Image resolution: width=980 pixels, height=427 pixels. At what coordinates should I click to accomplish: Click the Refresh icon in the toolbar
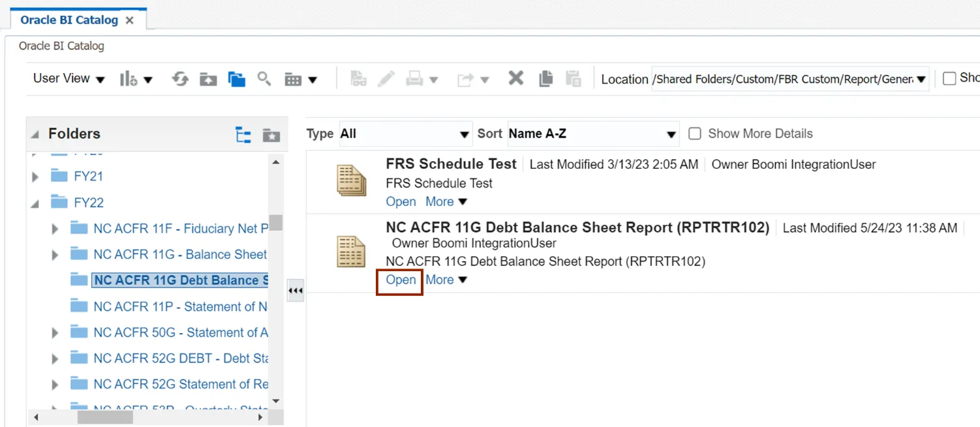(x=179, y=79)
